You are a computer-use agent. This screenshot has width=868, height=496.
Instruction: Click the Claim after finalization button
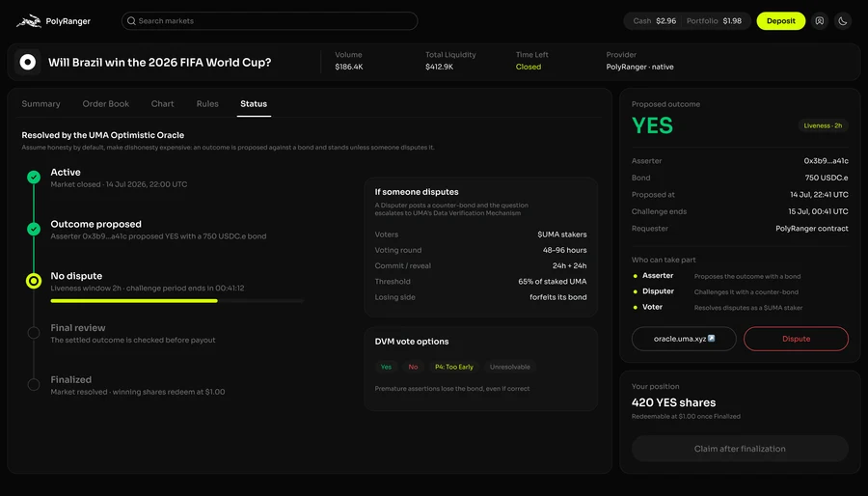pyautogui.click(x=740, y=449)
